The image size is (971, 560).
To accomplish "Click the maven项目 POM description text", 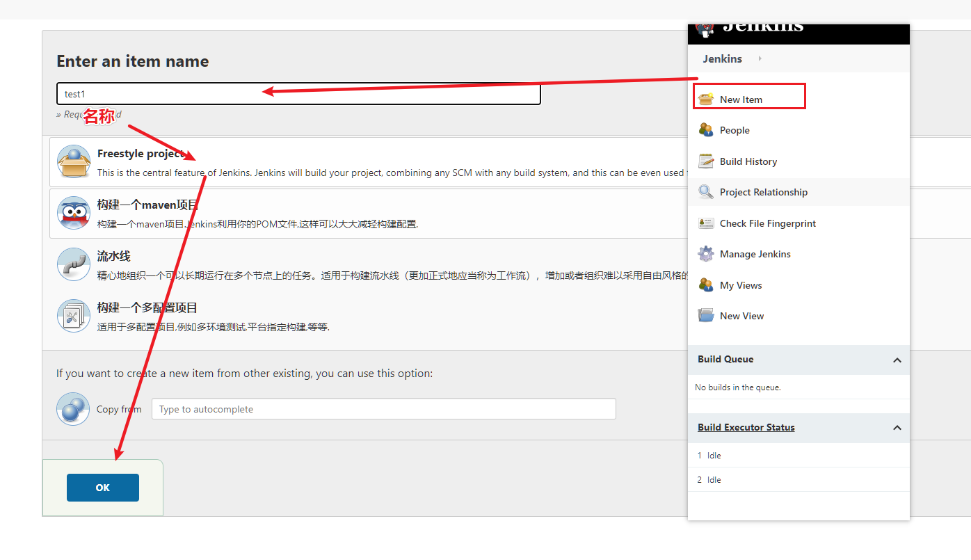I will 257,224.
